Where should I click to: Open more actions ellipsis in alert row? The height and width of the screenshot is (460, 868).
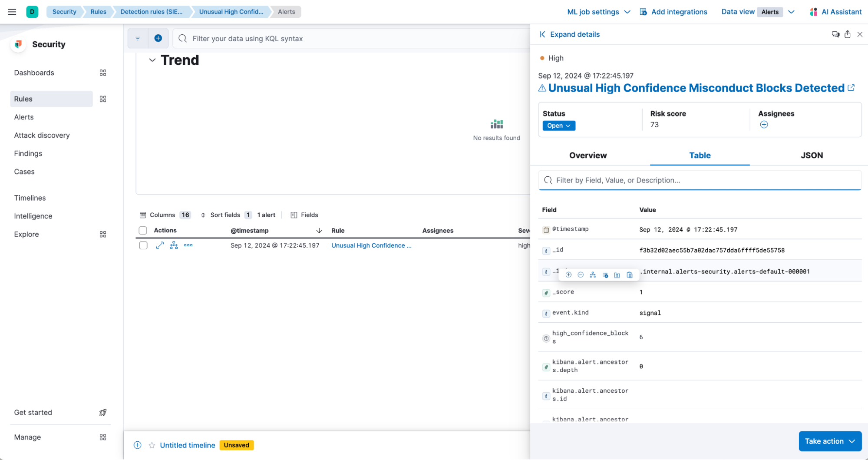click(x=188, y=245)
